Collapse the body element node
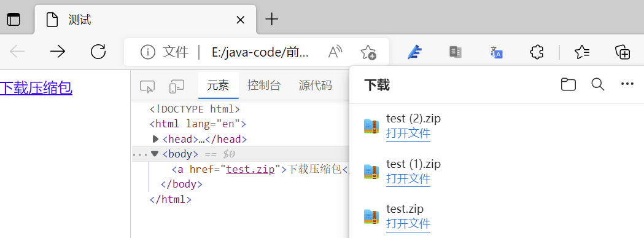The height and width of the screenshot is (238, 644). click(x=155, y=154)
